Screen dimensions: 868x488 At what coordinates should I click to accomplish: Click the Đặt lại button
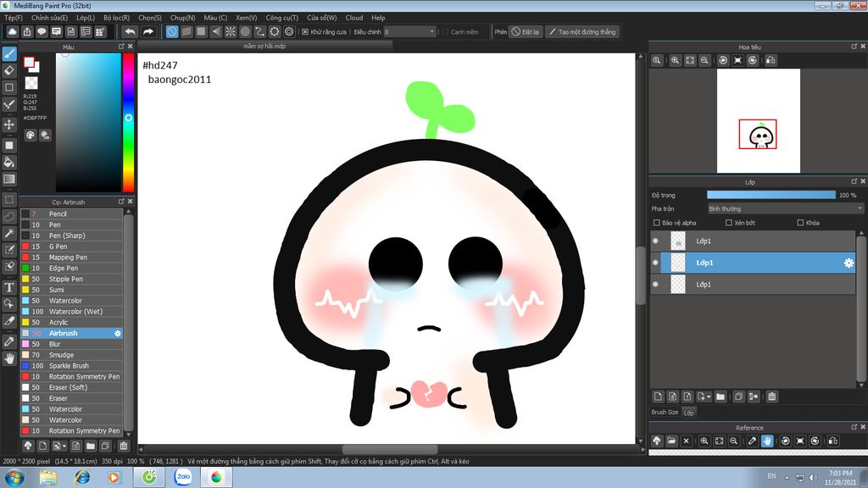point(526,31)
